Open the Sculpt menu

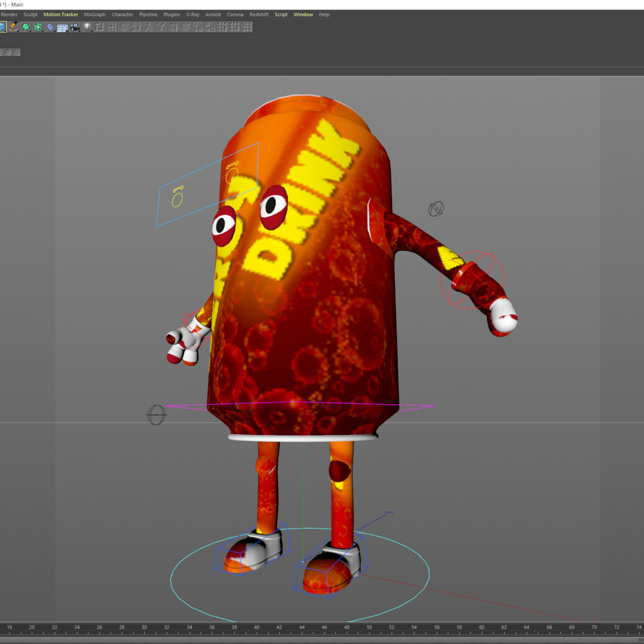30,14
